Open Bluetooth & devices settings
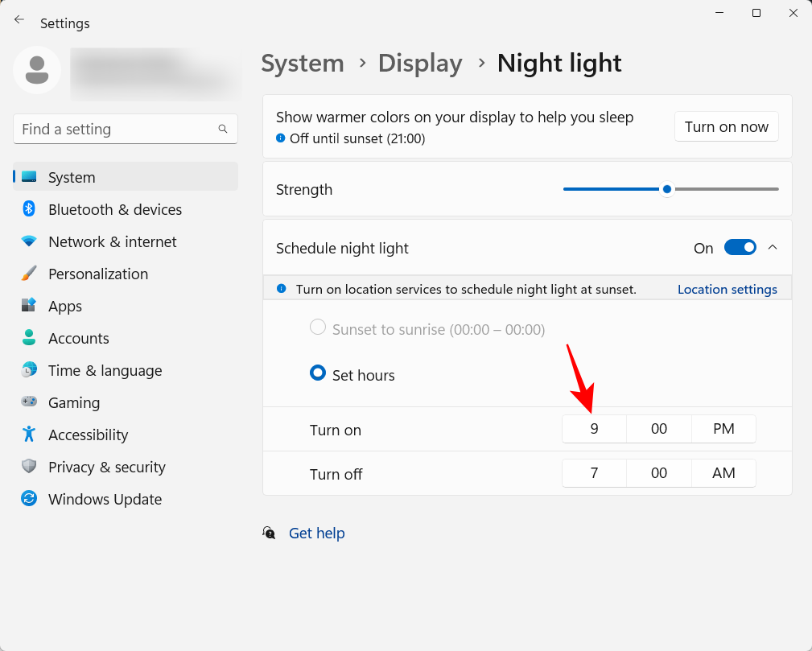 point(115,209)
